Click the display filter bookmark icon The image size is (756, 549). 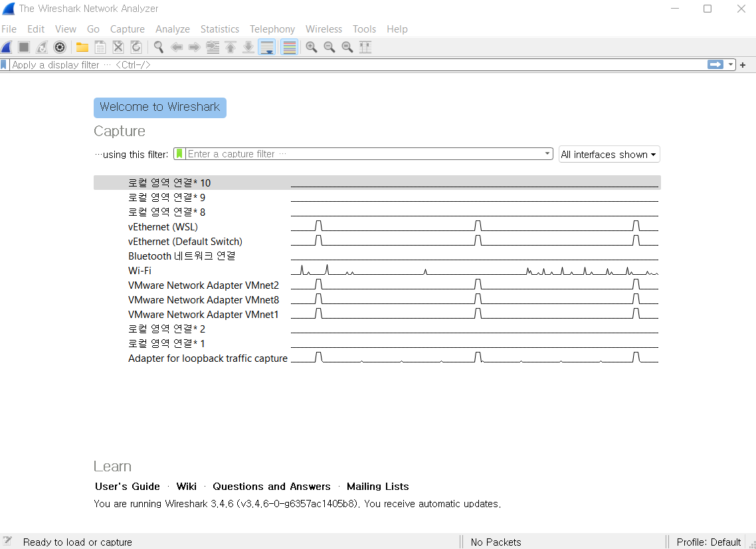click(4, 64)
